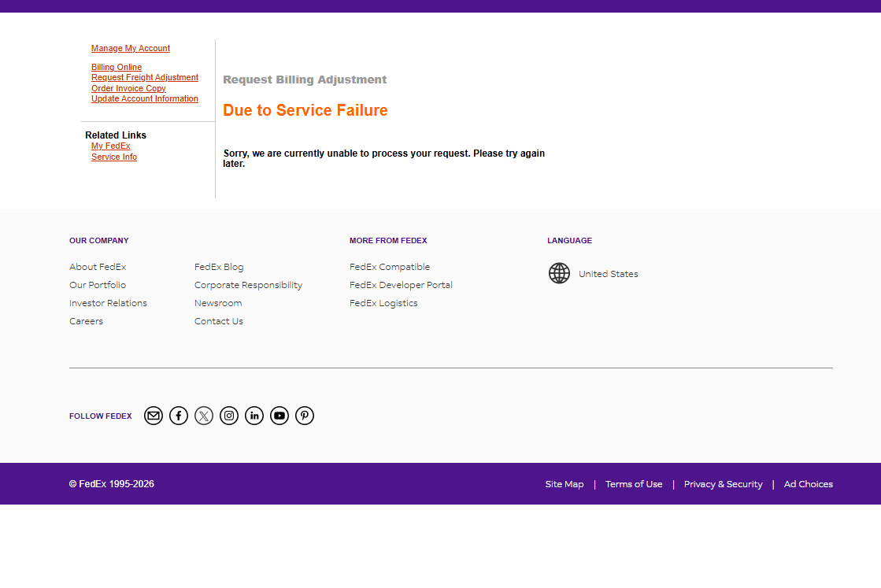The image size is (881, 588).
Task: Open Terms of Use link
Action: 634,484
